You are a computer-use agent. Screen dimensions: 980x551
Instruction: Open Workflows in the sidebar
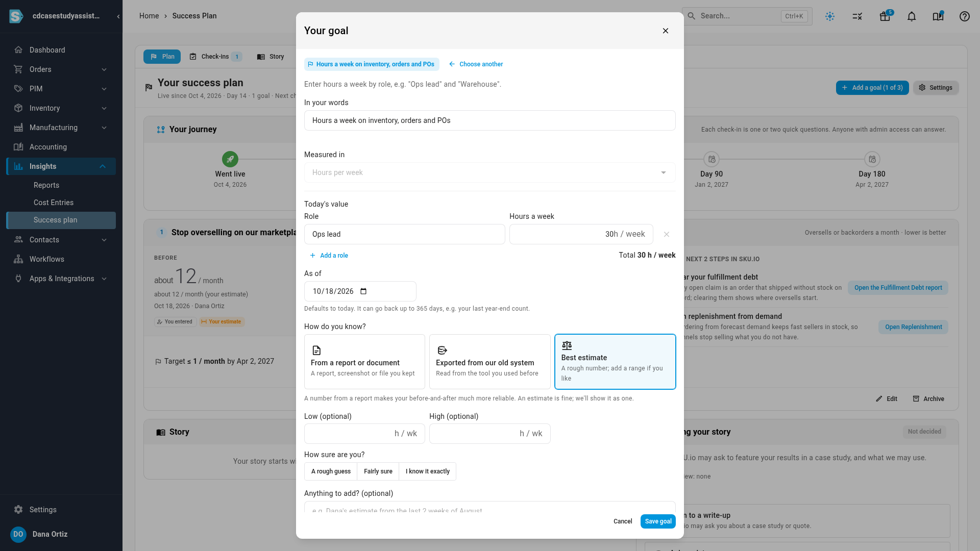tap(61, 259)
